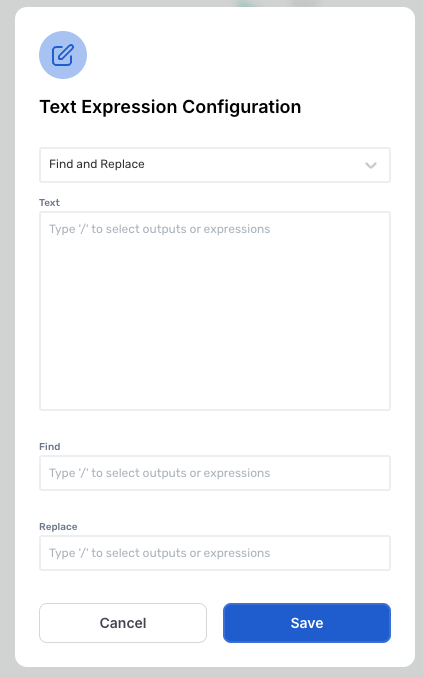Click the placeholder text in the Text area
423x678 pixels.
point(160,229)
